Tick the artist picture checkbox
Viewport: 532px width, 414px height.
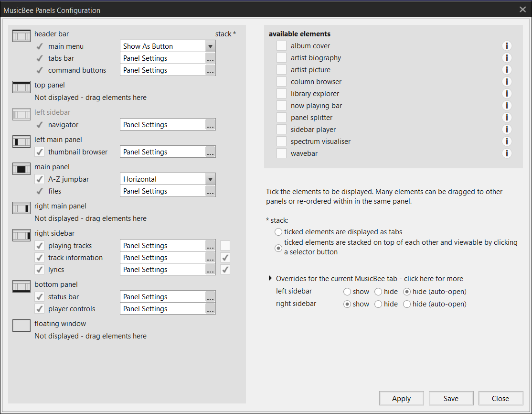281,70
